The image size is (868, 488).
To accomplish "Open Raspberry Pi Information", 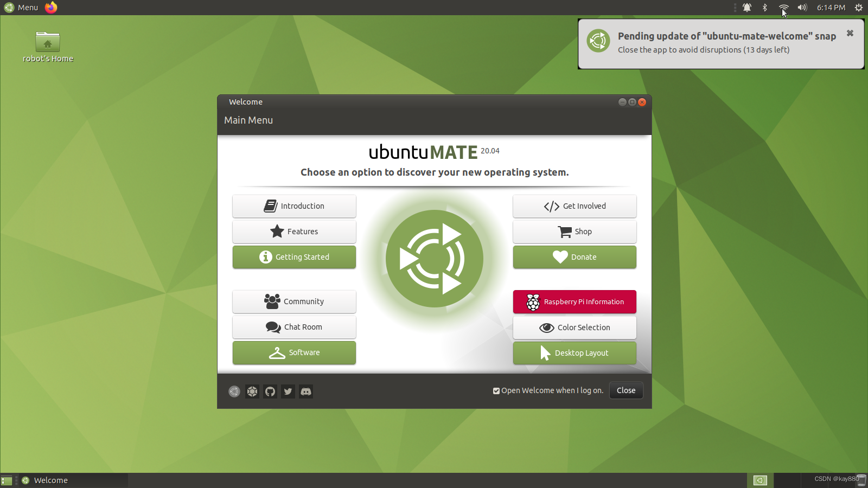I will (x=575, y=302).
